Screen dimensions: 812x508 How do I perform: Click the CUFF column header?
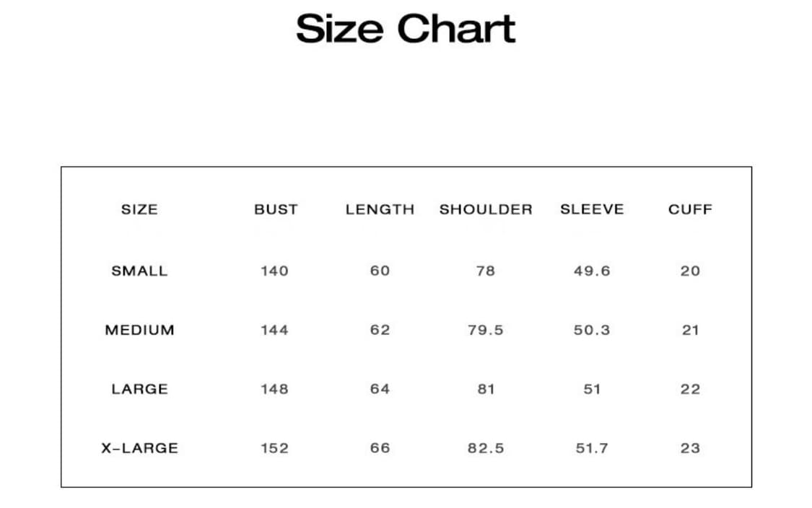pyautogui.click(x=690, y=210)
